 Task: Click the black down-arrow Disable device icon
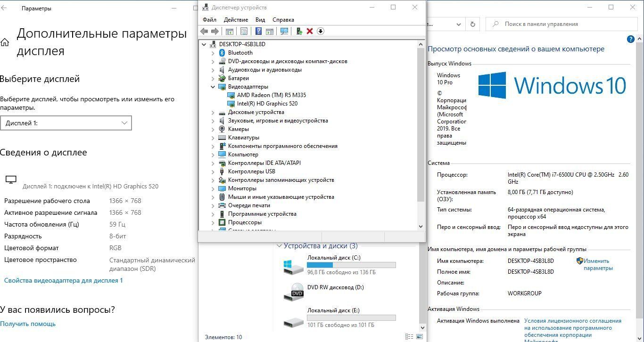point(321,31)
